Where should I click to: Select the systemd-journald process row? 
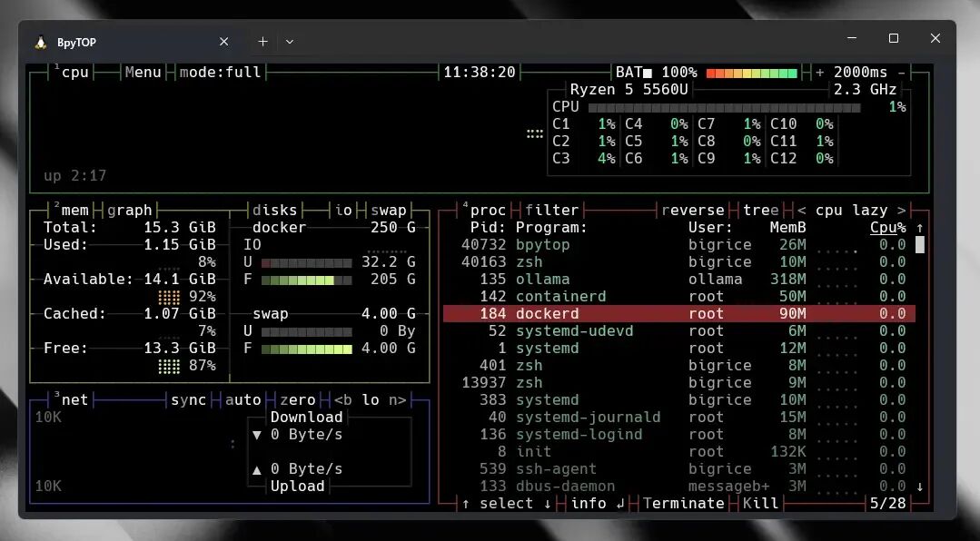[x=678, y=418]
